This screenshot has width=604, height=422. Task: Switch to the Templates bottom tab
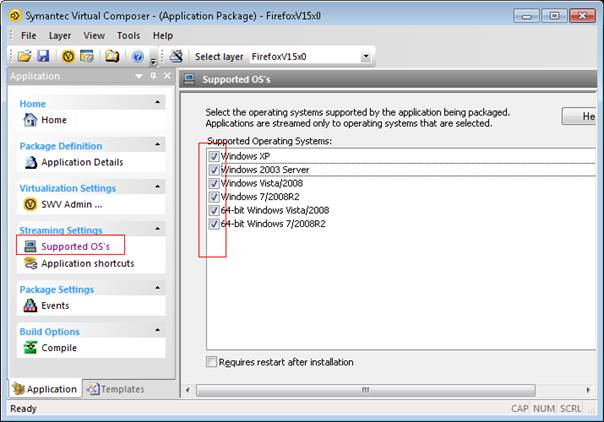[115, 389]
